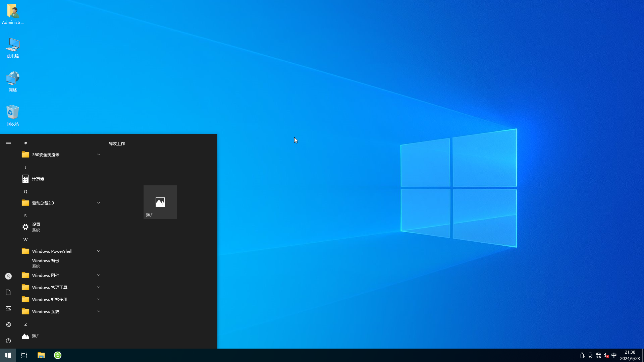Click the Show Desktop sliver at taskbar end
The width and height of the screenshot is (644, 362).
pyautogui.click(x=643, y=355)
